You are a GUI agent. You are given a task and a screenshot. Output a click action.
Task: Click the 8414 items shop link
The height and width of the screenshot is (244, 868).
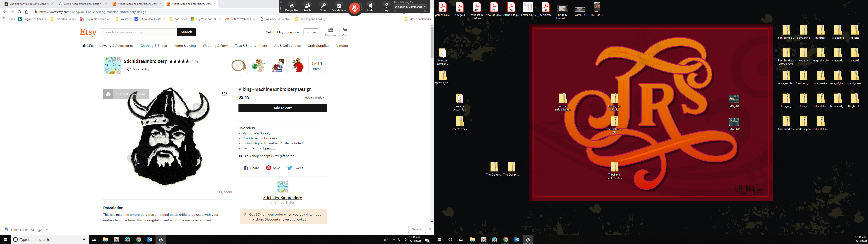[x=317, y=66]
